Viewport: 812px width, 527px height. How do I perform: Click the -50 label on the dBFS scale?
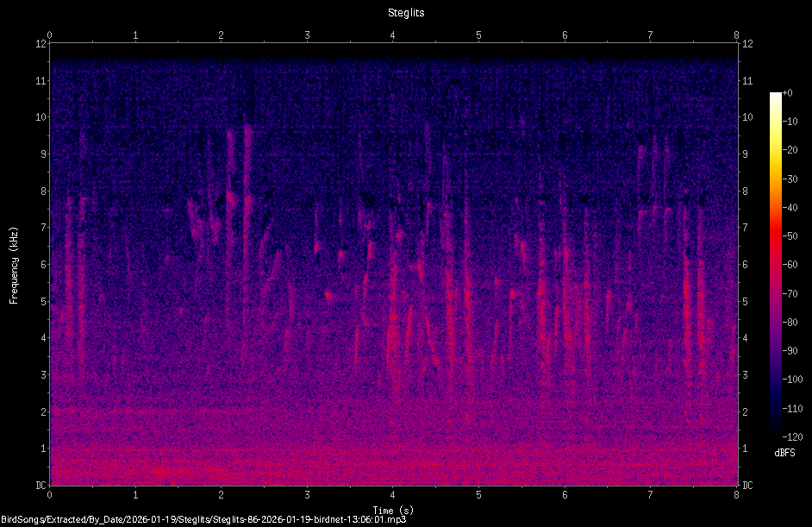(790, 235)
